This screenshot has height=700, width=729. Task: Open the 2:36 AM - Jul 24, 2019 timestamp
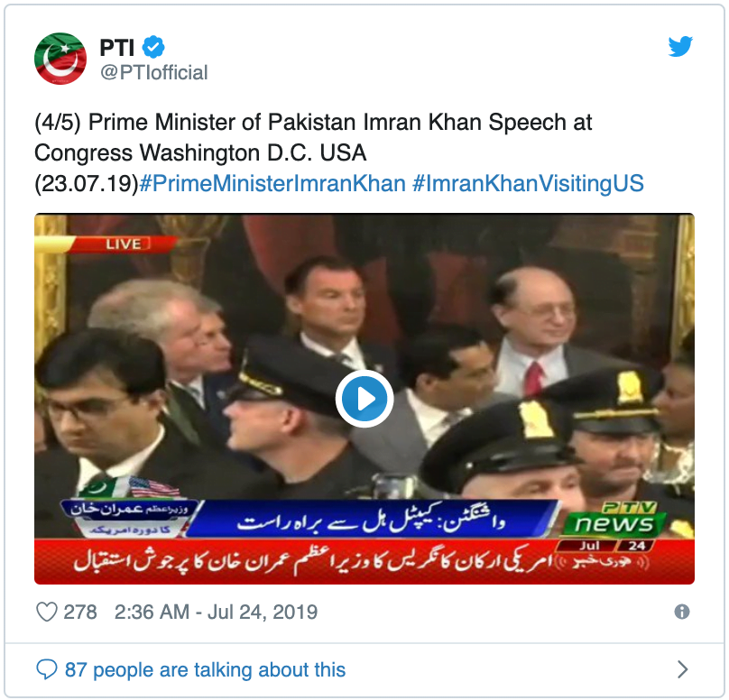217,612
